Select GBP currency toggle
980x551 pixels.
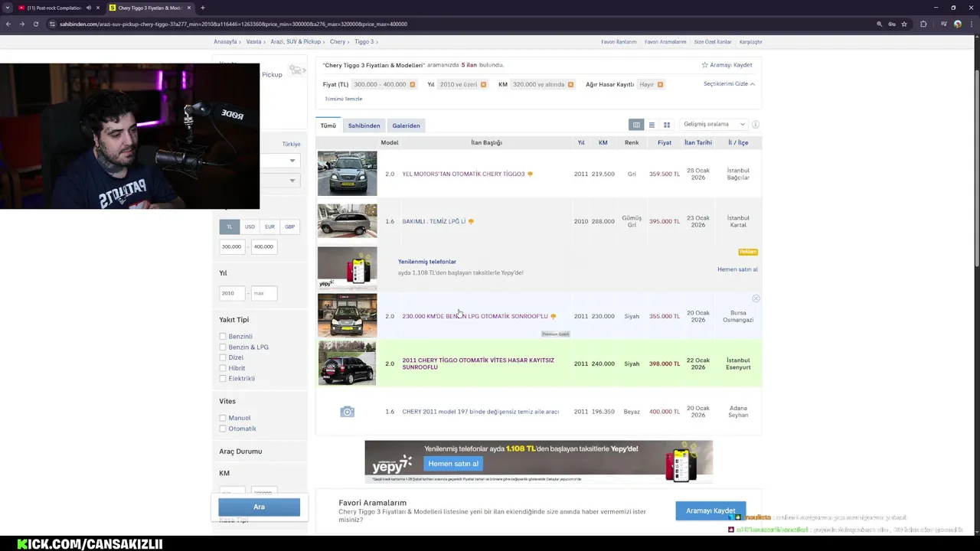point(289,227)
